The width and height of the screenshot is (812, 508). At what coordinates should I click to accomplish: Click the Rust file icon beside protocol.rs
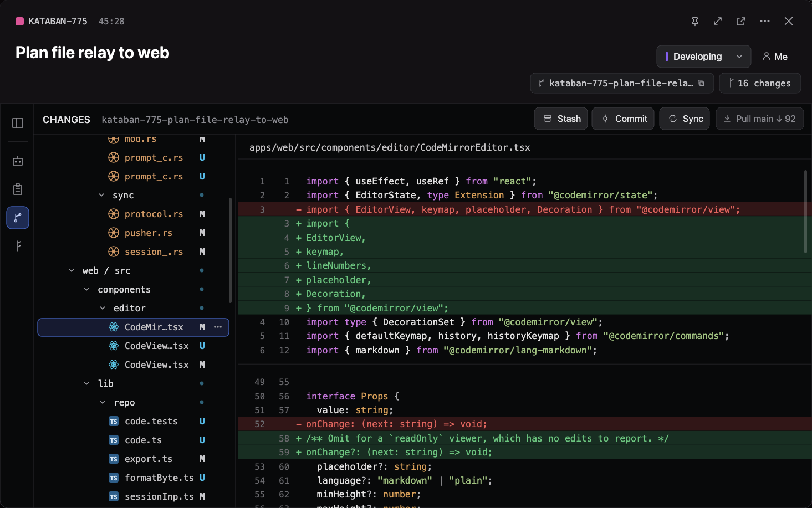coord(114,214)
